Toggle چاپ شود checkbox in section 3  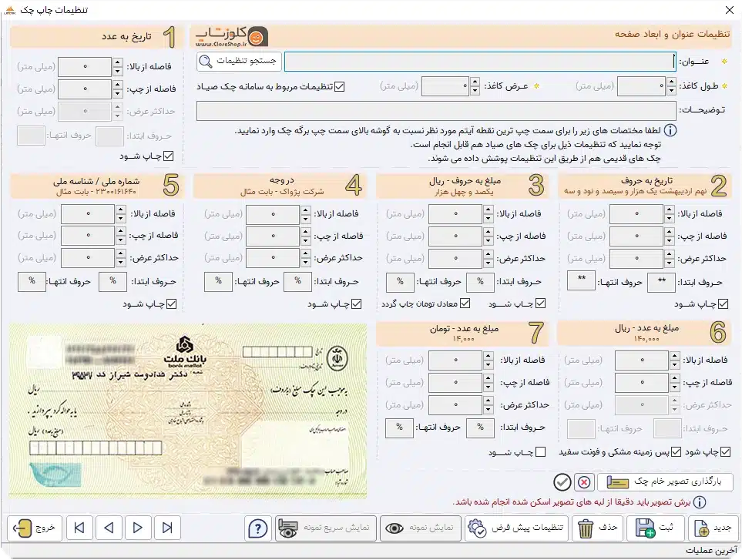(x=540, y=303)
